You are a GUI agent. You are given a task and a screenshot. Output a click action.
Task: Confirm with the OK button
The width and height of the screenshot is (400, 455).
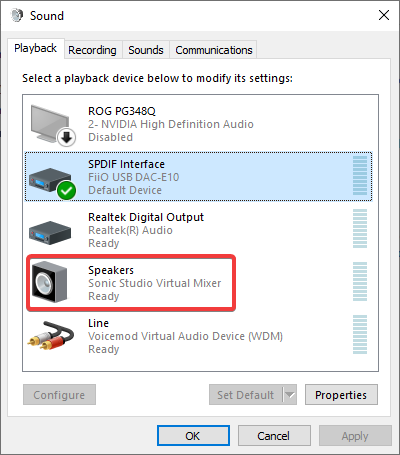point(193,436)
